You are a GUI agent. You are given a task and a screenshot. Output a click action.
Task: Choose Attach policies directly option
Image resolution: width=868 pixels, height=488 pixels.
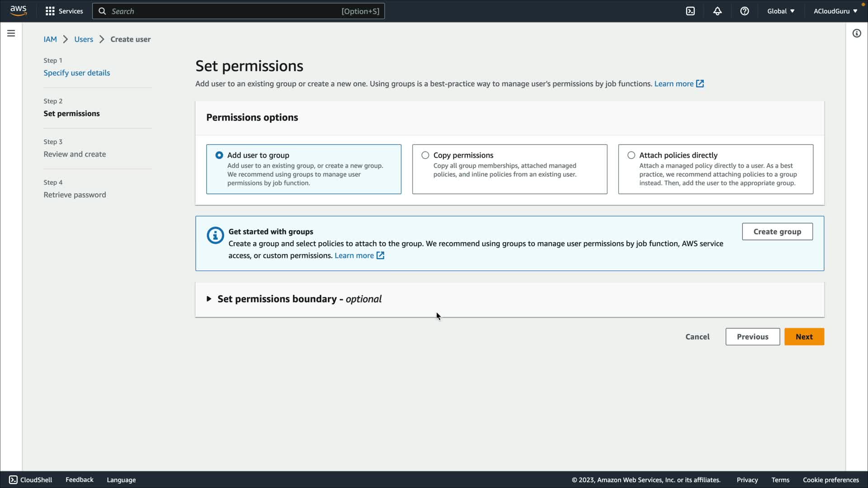coord(631,155)
